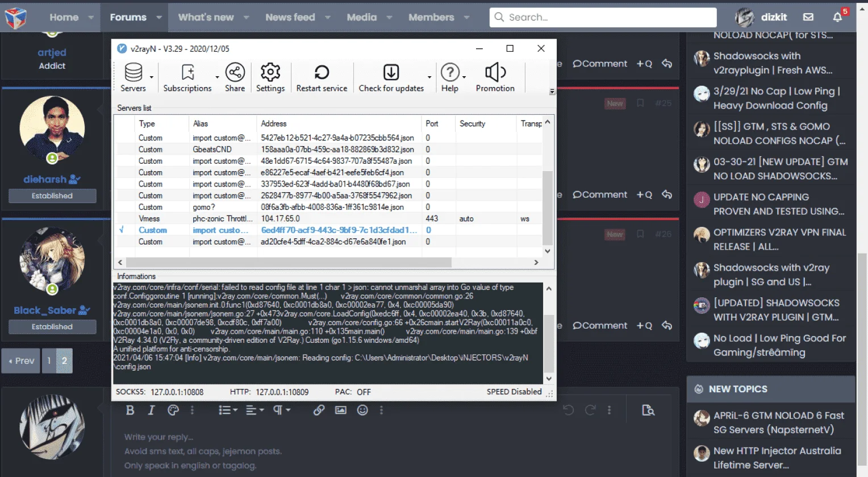Viewport: 868px width, 477px height.
Task: Expand the Check for updates dropdown arrow
Action: [x=429, y=77]
